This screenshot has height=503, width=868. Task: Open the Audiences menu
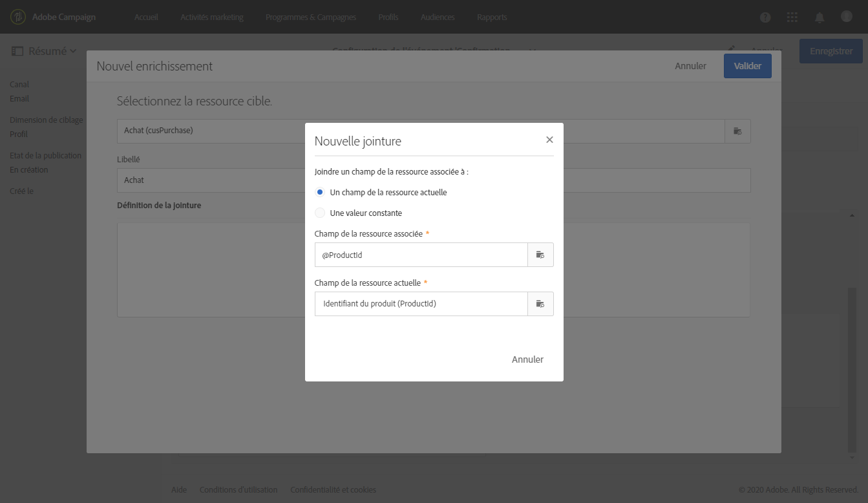[x=438, y=17]
